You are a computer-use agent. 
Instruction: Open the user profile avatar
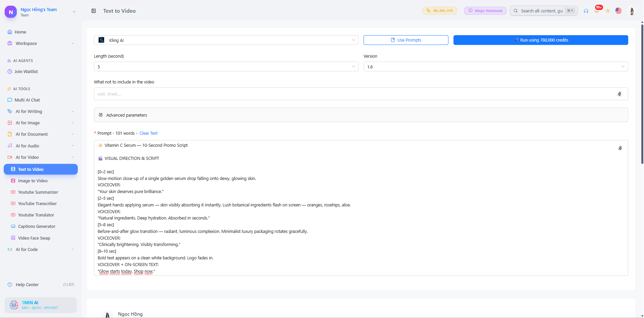click(632, 11)
